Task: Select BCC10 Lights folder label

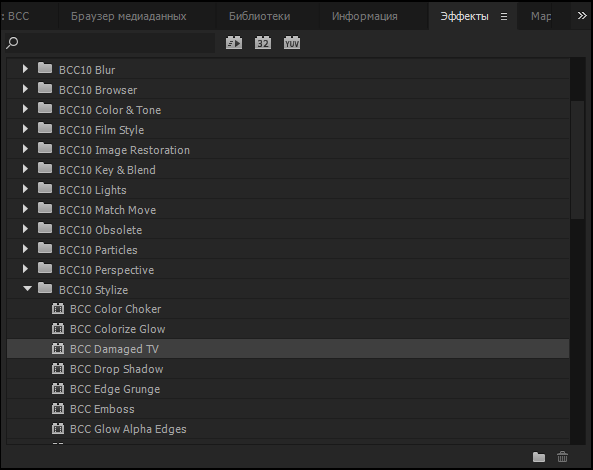Action: click(x=93, y=190)
